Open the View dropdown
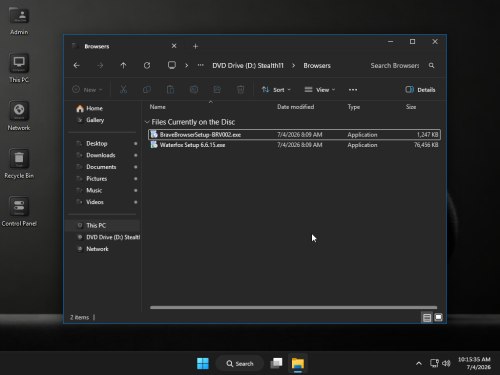This screenshot has width=500, height=375. click(320, 90)
